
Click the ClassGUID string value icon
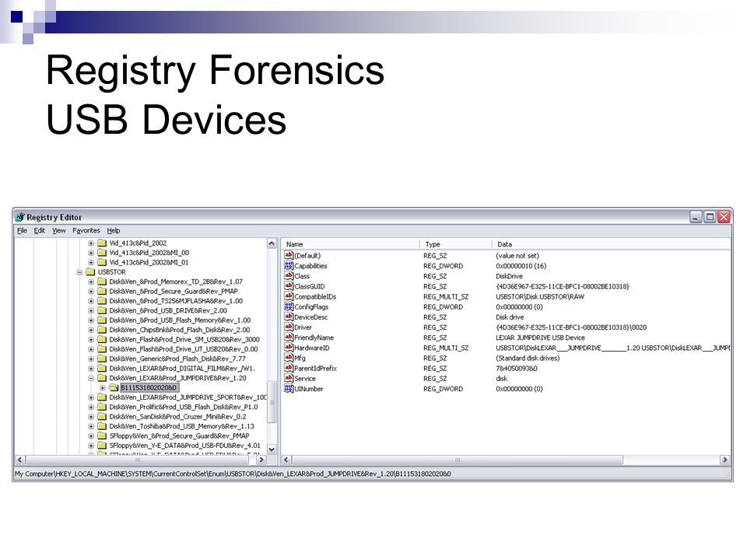pos(289,286)
